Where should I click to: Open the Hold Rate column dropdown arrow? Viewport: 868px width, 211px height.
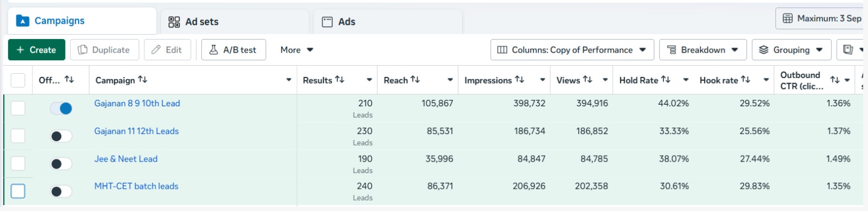click(686, 80)
